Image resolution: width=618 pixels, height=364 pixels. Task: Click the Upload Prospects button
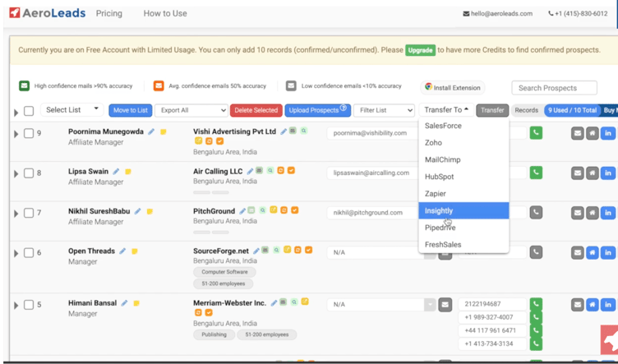[x=318, y=110]
